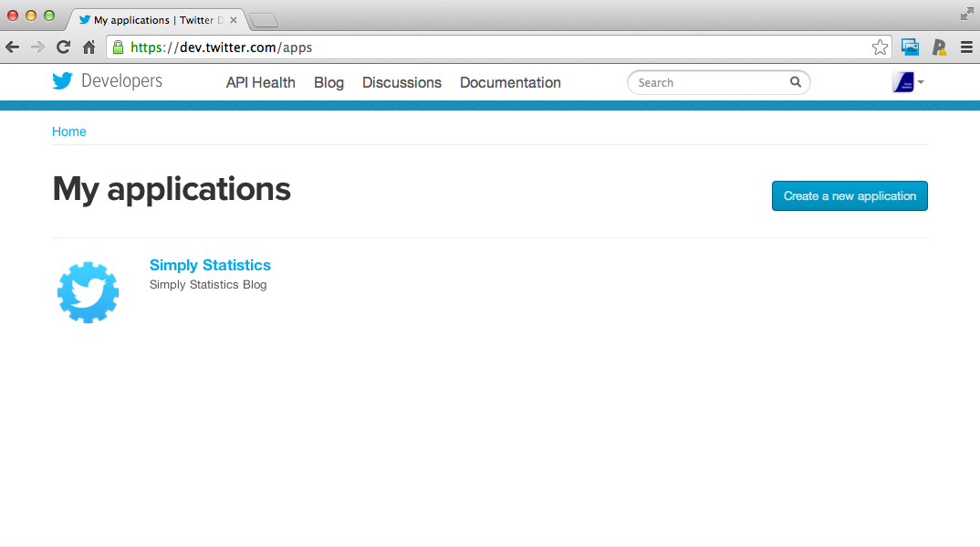Click the Developers text logo
Screen dimensions: 980x547
click(122, 80)
